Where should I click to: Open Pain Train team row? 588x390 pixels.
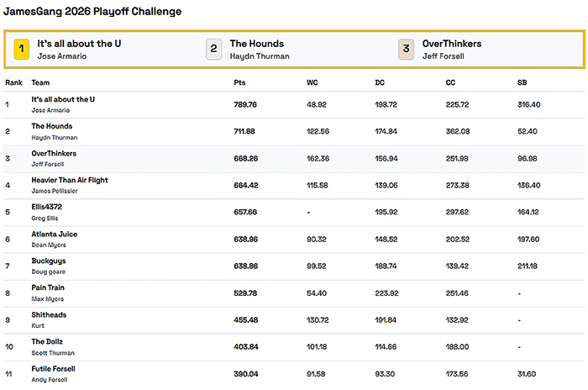294,293
